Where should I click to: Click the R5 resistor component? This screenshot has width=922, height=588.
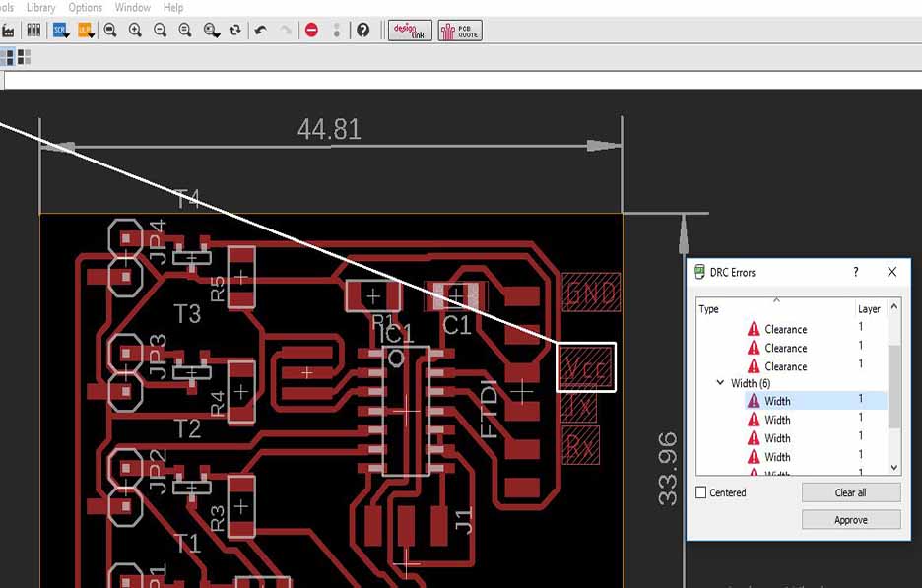click(241, 277)
